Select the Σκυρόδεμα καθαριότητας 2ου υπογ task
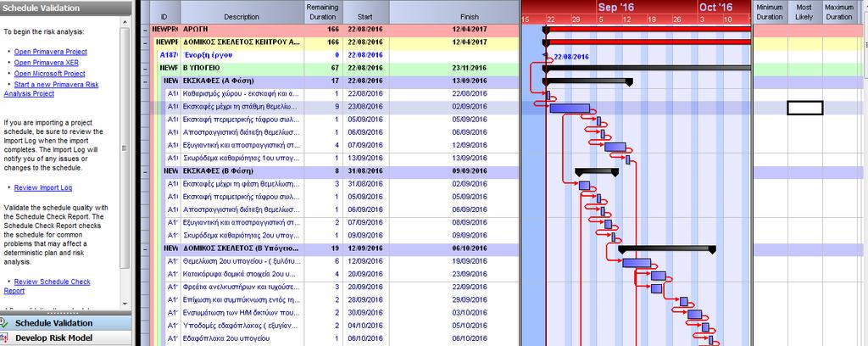 (x=242, y=235)
